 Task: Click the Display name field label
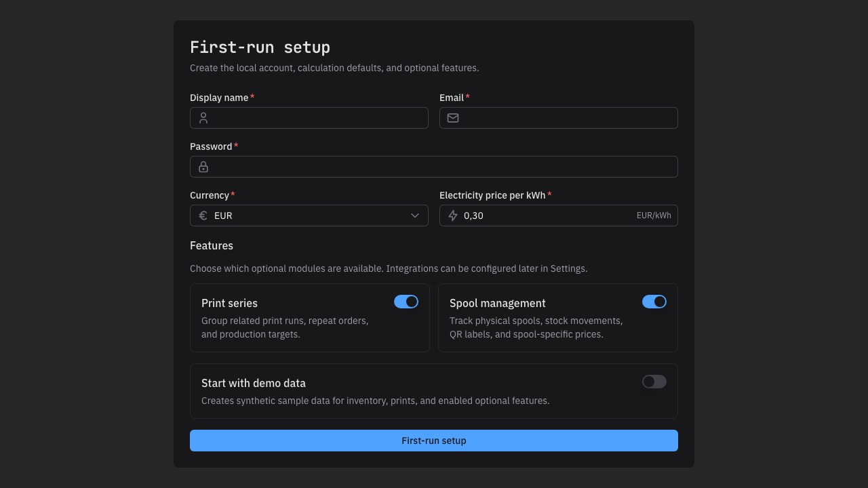[x=219, y=98]
